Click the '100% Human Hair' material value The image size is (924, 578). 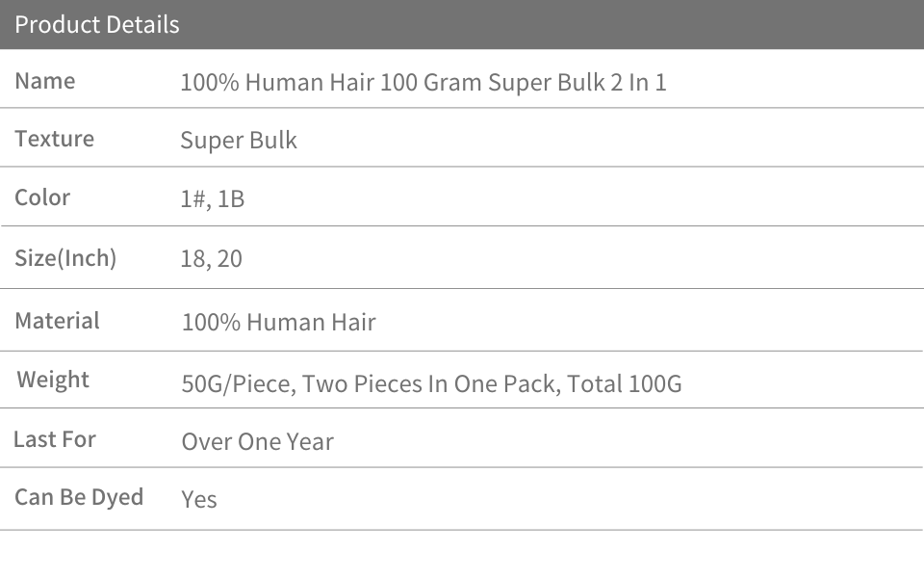coord(278,322)
